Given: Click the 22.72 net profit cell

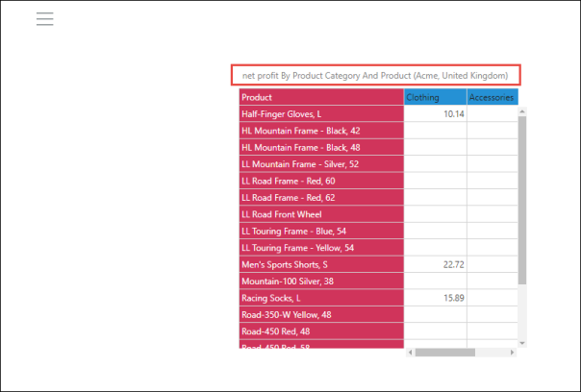Looking at the screenshot, I should point(435,264).
